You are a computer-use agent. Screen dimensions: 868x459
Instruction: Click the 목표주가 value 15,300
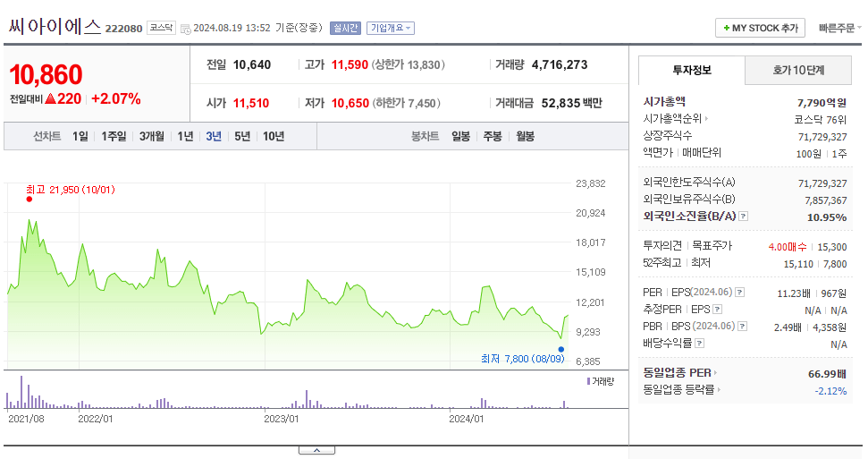pyautogui.click(x=832, y=247)
